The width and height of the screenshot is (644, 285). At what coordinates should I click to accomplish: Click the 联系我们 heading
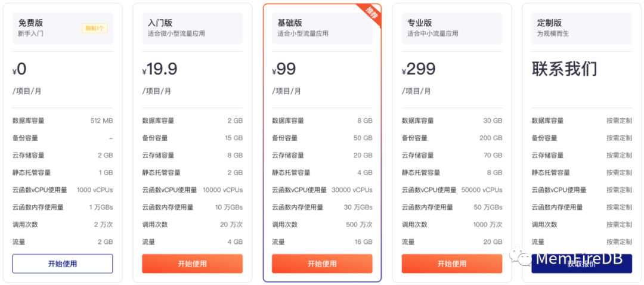tap(564, 69)
